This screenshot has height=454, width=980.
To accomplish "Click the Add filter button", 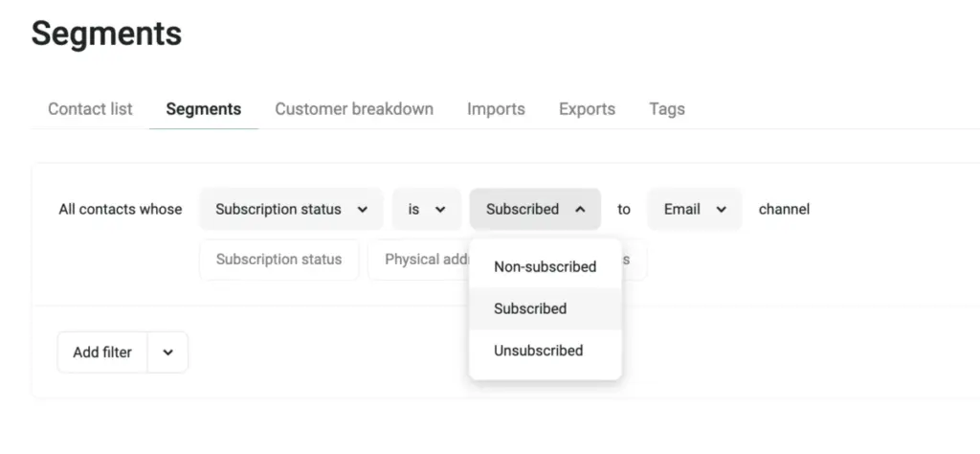I will tap(102, 352).
